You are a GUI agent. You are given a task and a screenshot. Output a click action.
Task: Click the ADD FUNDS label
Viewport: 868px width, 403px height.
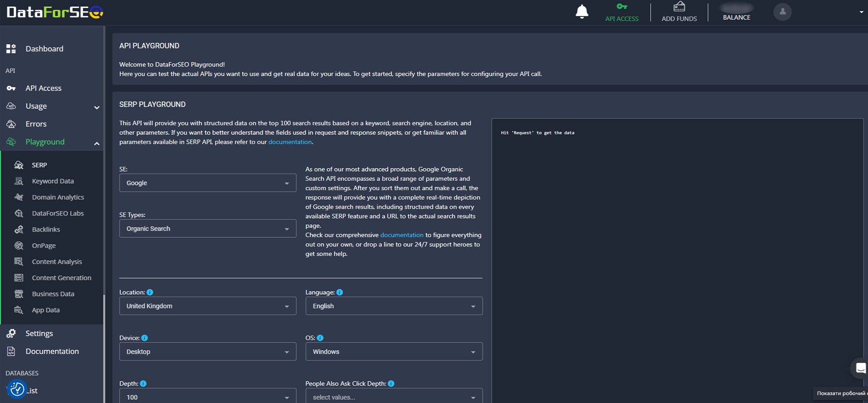(679, 19)
